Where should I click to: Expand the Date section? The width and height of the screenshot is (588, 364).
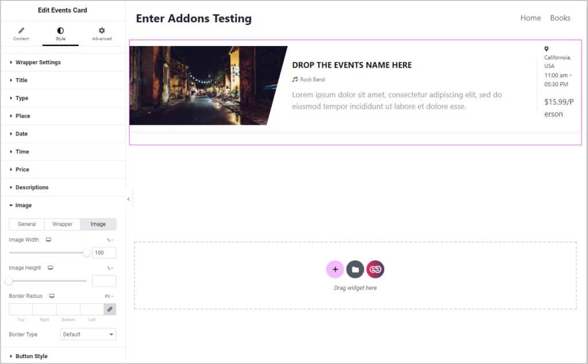pos(63,134)
